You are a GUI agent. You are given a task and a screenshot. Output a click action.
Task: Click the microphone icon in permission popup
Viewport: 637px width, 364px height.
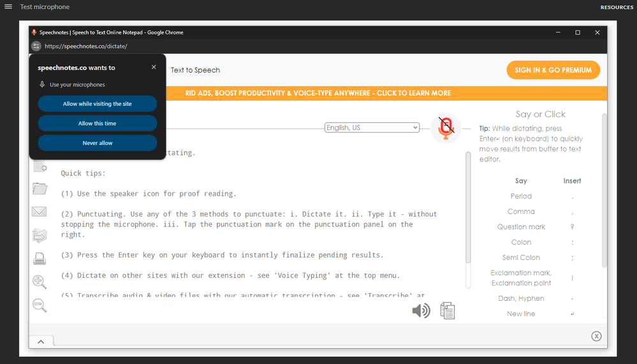tap(42, 85)
